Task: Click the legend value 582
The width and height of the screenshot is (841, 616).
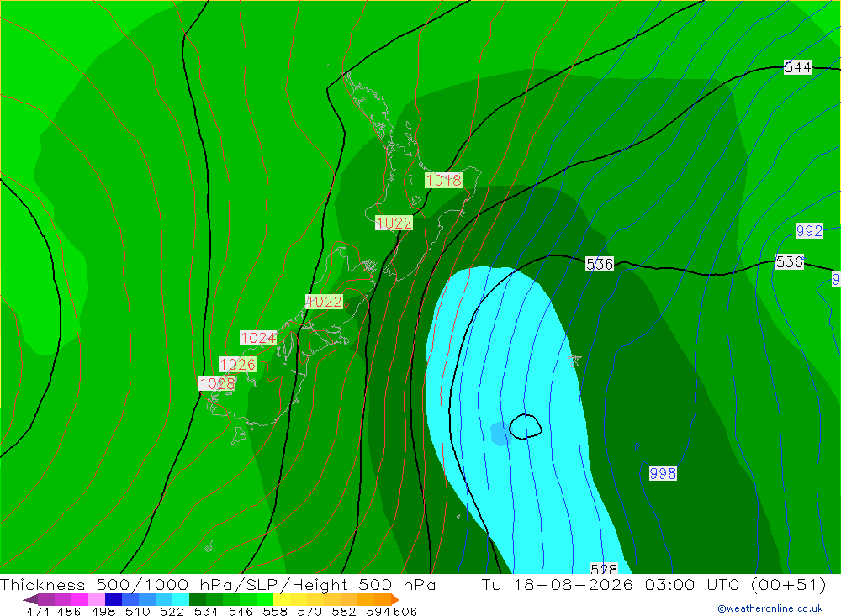Action: pyautogui.click(x=344, y=611)
